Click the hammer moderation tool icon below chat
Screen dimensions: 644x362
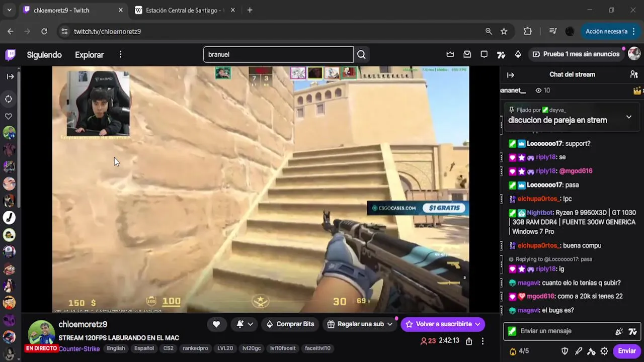592,351
